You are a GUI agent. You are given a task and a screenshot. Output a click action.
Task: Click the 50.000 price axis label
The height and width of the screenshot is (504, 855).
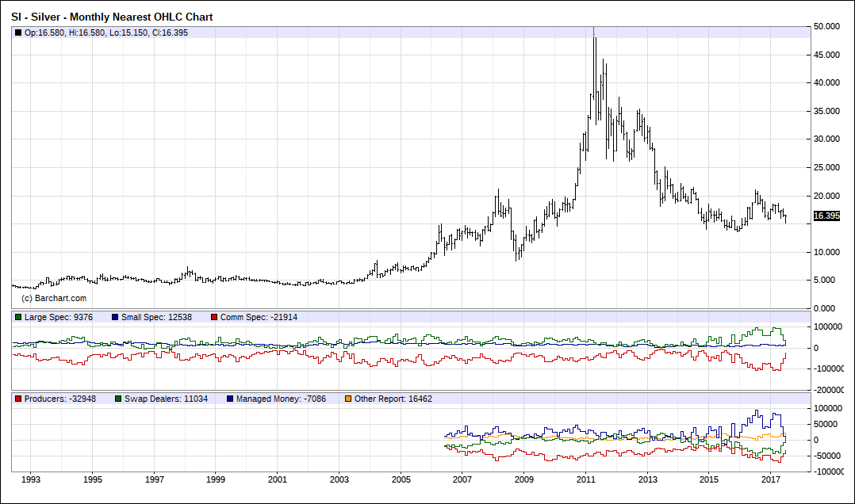[x=826, y=26]
